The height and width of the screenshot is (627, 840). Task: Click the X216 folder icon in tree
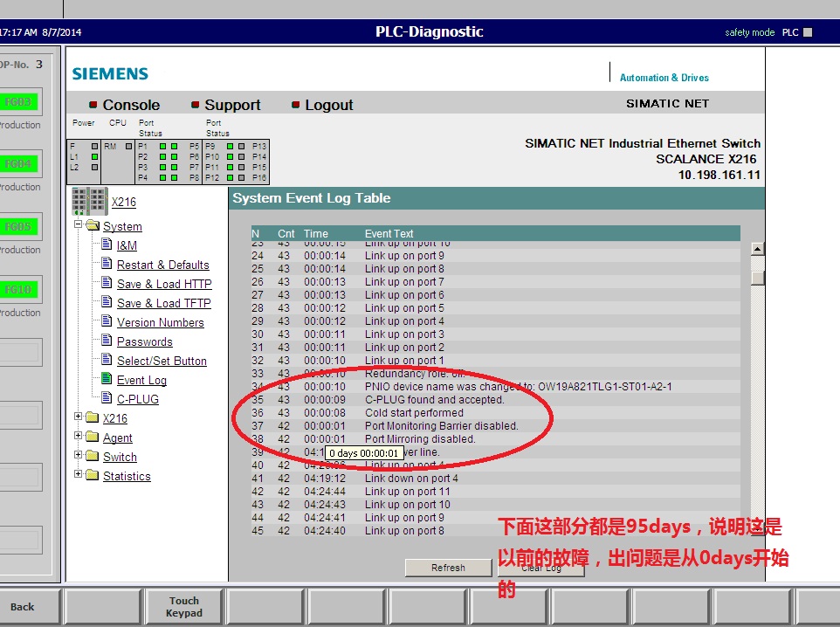click(x=93, y=417)
